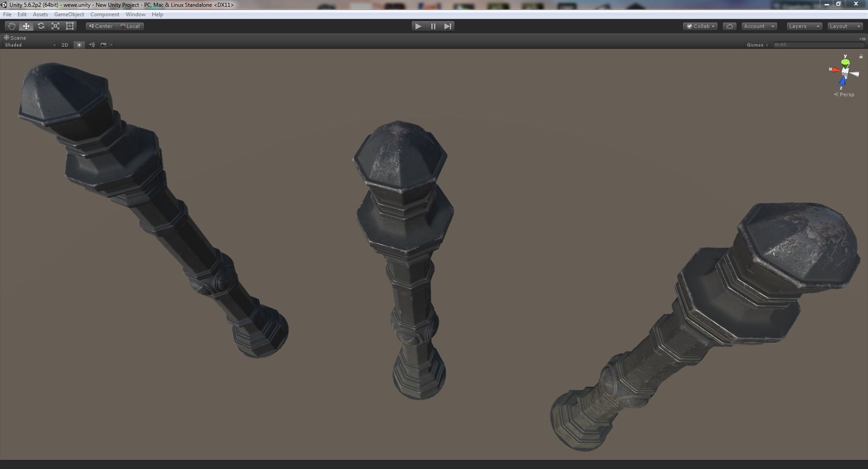Open the Layout dropdown
This screenshot has height=469, width=868.
tap(845, 26)
